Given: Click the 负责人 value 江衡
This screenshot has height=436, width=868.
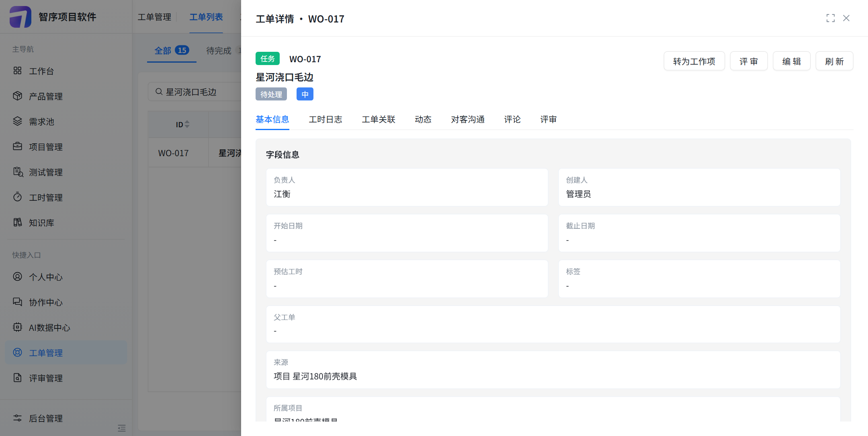Looking at the screenshot, I should (282, 194).
